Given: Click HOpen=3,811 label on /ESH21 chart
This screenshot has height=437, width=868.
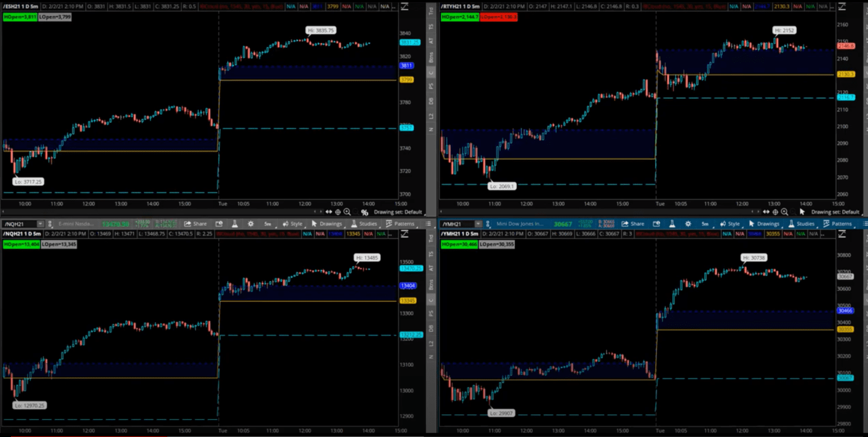Looking at the screenshot, I should tap(20, 17).
